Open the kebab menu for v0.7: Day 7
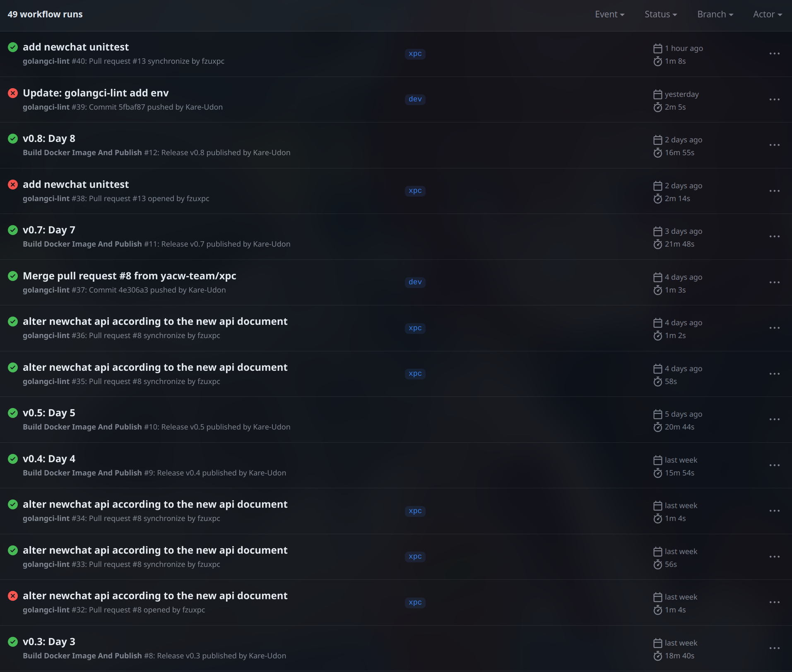The width and height of the screenshot is (792, 672). pos(774,237)
